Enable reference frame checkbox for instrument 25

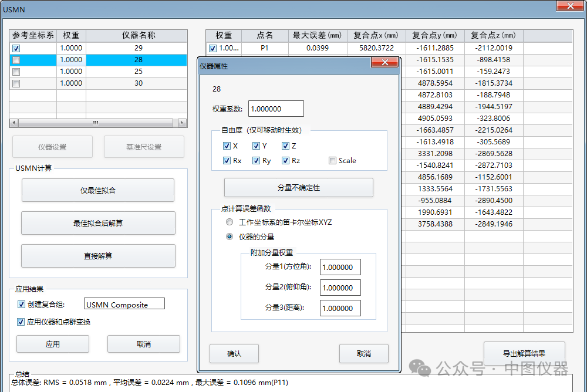[x=16, y=72]
